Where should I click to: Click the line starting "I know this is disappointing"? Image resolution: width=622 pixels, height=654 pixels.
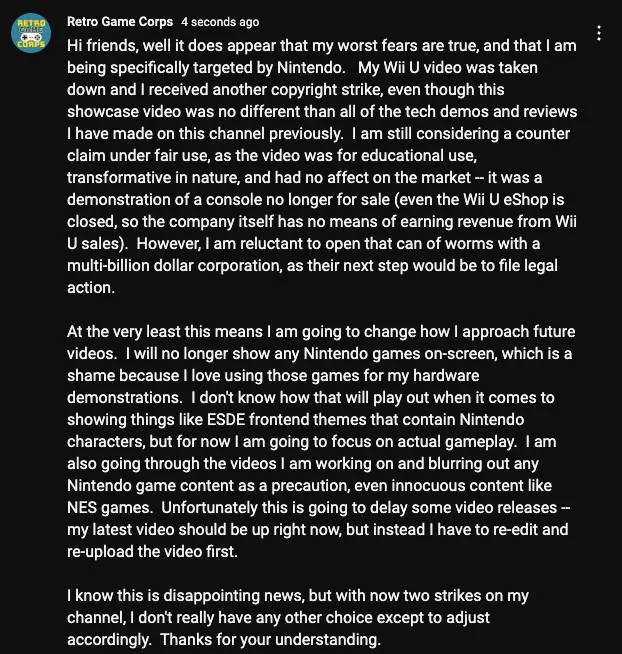297,596
